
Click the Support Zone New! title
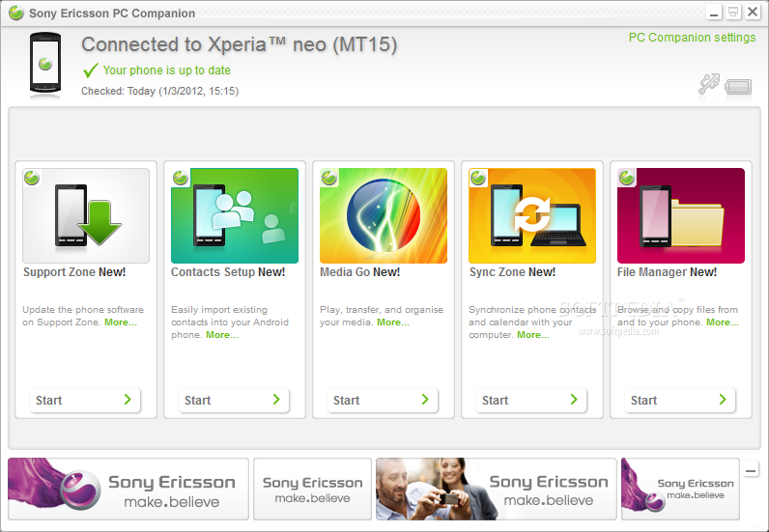click(74, 272)
